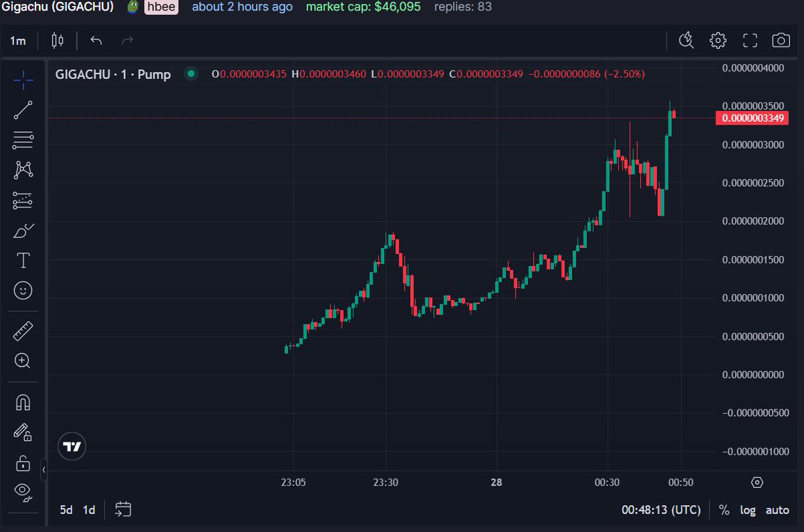Select the 1d date range
The width and height of the screenshot is (804, 532).
pyautogui.click(x=88, y=510)
